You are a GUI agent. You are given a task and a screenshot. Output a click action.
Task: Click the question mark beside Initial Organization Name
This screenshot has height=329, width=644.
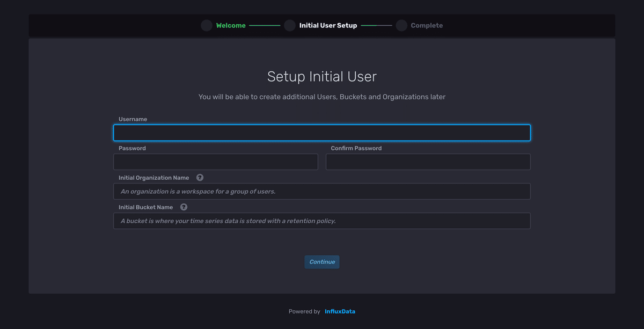tap(199, 177)
